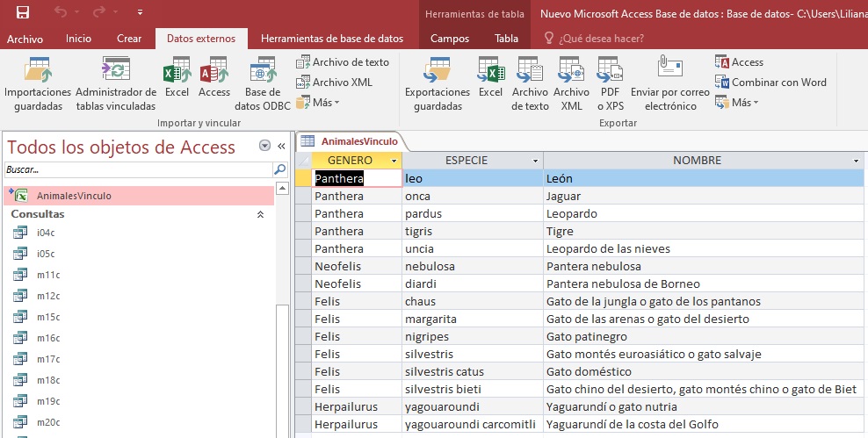The height and width of the screenshot is (438, 868).
Task: Export to Archivo de texto
Action: point(530,84)
